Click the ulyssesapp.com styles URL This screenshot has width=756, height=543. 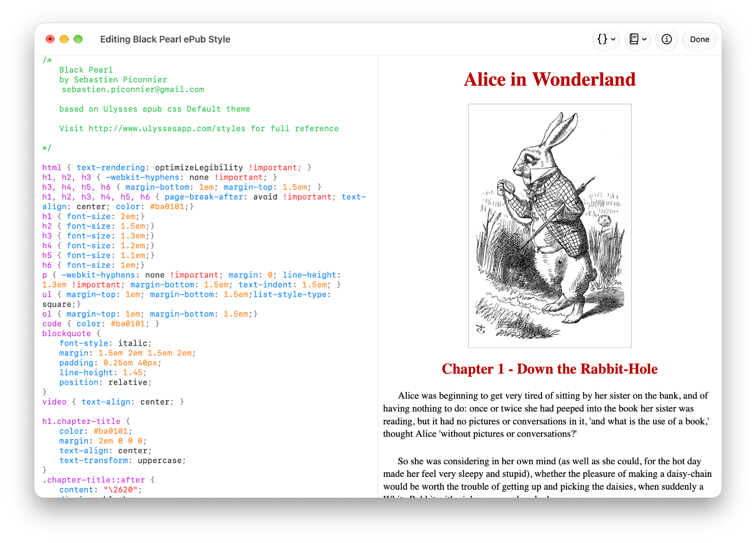pos(167,128)
